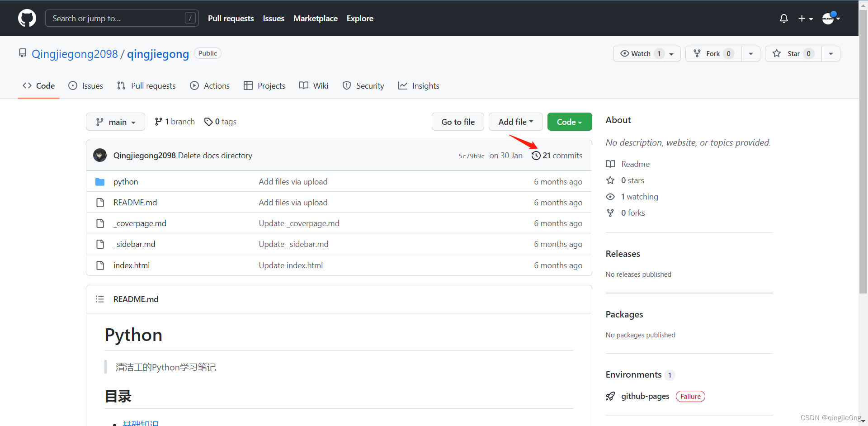Switch to the Projects tab
The image size is (868, 426).
(x=264, y=85)
